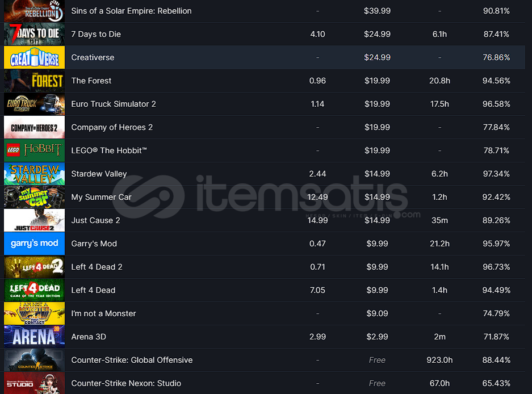Click the Left 4 Dead 2 cover image

(34, 267)
